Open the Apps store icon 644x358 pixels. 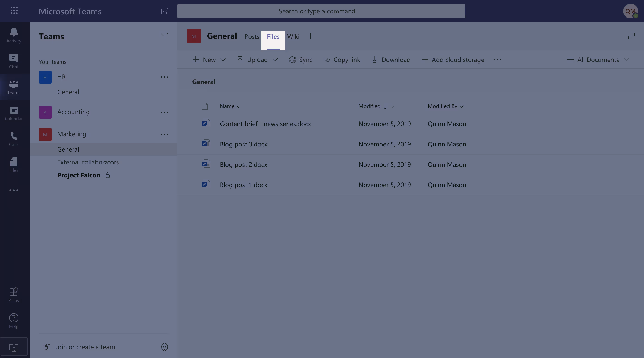[x=14, y=295]
